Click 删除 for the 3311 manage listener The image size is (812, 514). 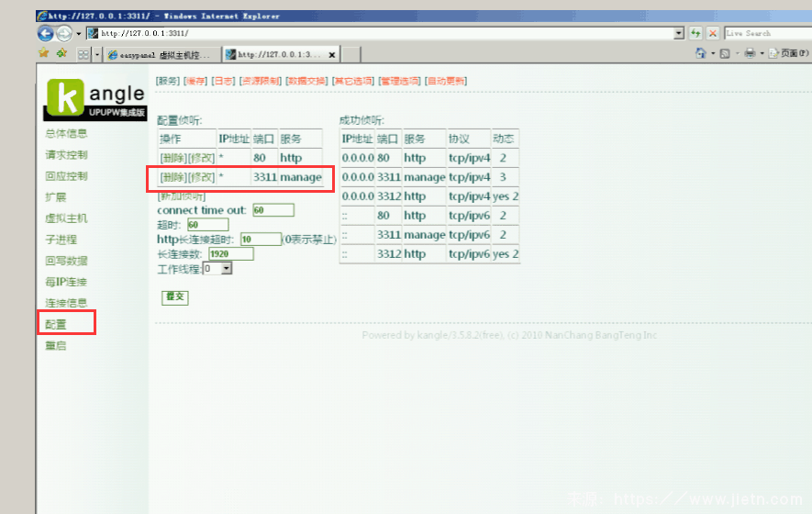point(173,177)
